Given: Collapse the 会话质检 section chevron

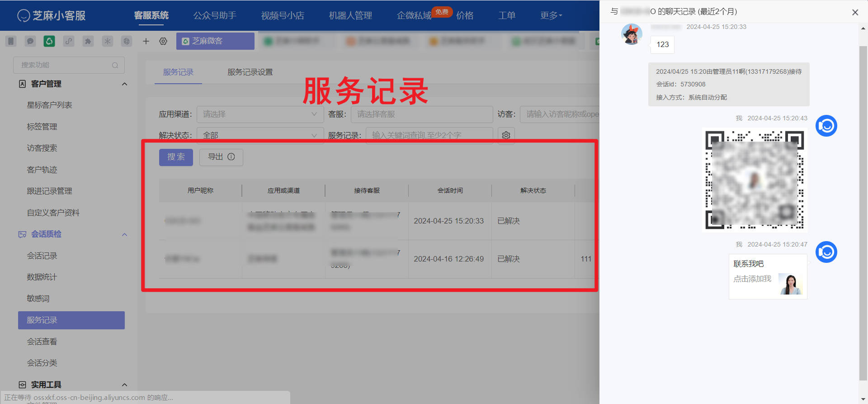Looking at the screenshot, I should [124, 234].
